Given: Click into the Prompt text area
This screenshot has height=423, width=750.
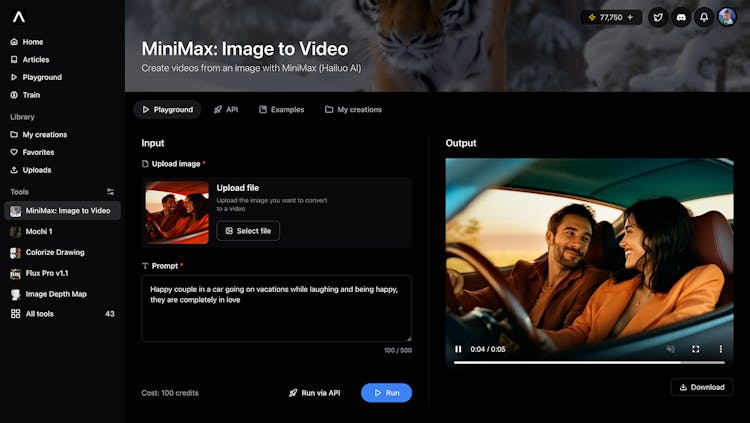Looking at the screenshot, I should click(x=276, y=308).
